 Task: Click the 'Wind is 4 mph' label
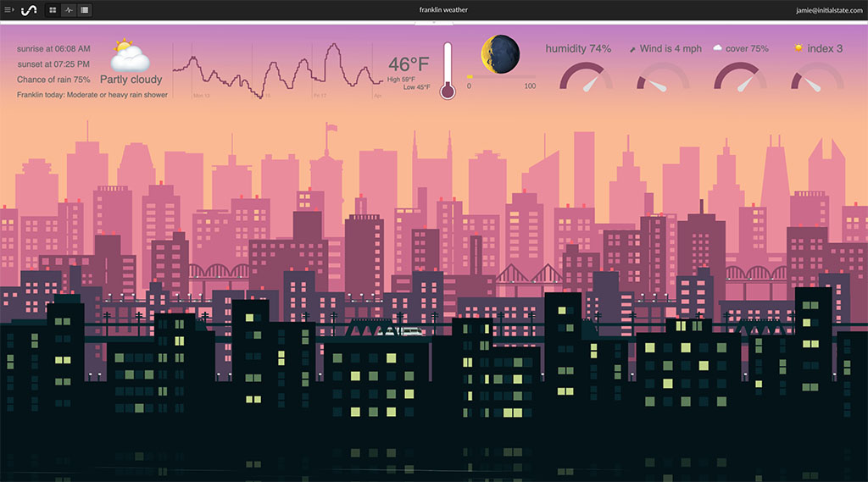click(670, 48)
